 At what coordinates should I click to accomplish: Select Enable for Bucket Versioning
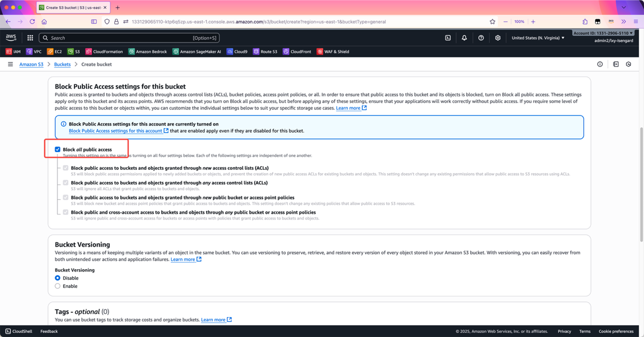coord(58,286)
